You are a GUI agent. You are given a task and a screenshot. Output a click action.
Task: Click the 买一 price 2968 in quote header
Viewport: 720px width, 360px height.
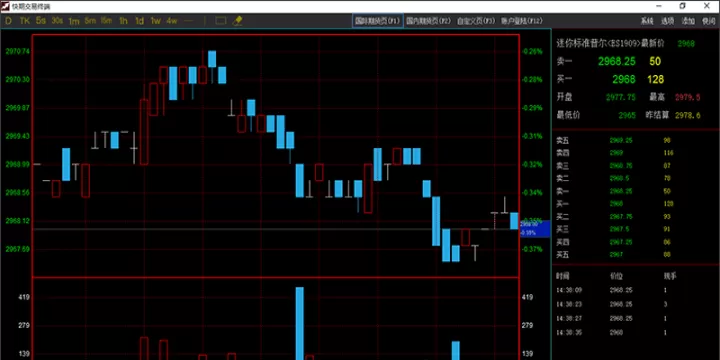click(x=624, y=79)
